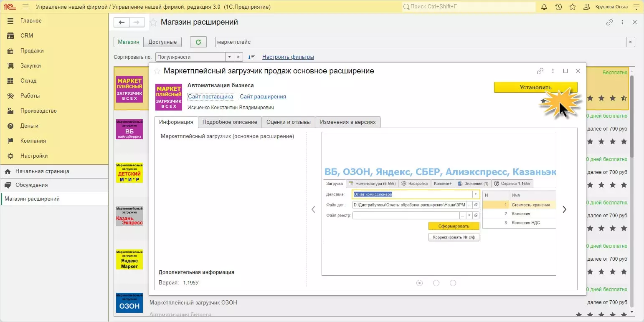Viewport: 644px width, 322px height.
Task: Follow the Сайт поставщика link
Action: pyautogui.click(x=210, y=97)
